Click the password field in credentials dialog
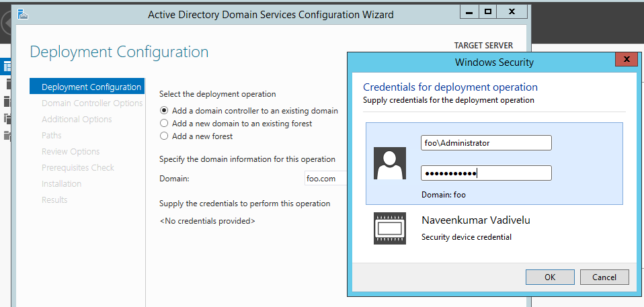644x307 pixels. coord(486,173)
